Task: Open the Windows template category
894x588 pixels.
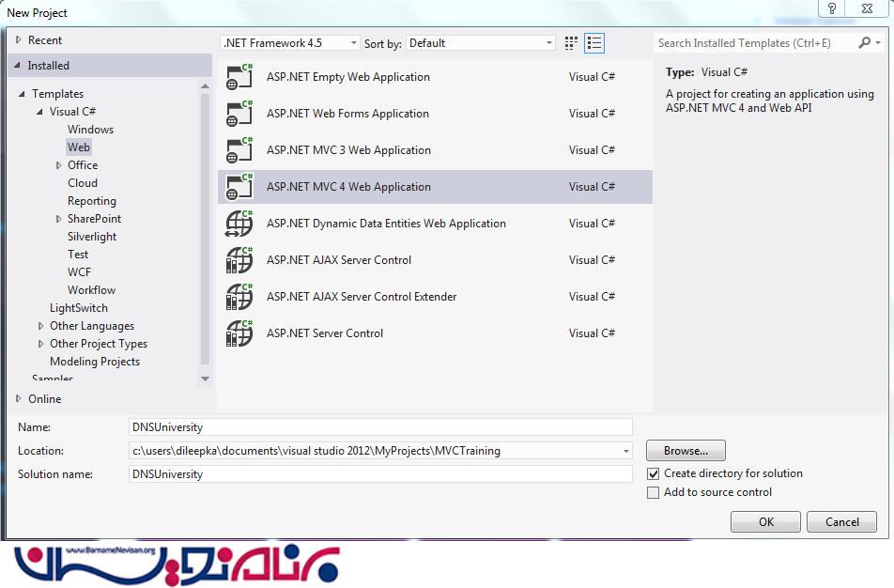Action: coord(90,130)
